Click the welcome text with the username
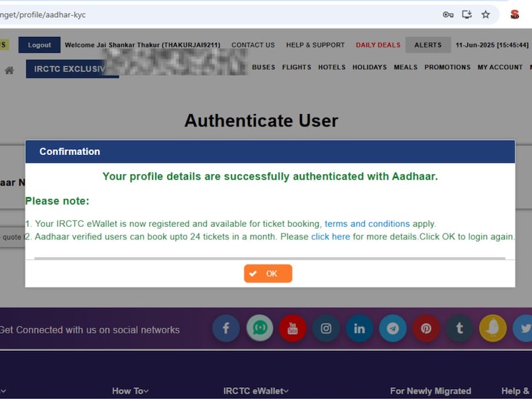Viewport: 532px width, 399px height. pos(142,45)
